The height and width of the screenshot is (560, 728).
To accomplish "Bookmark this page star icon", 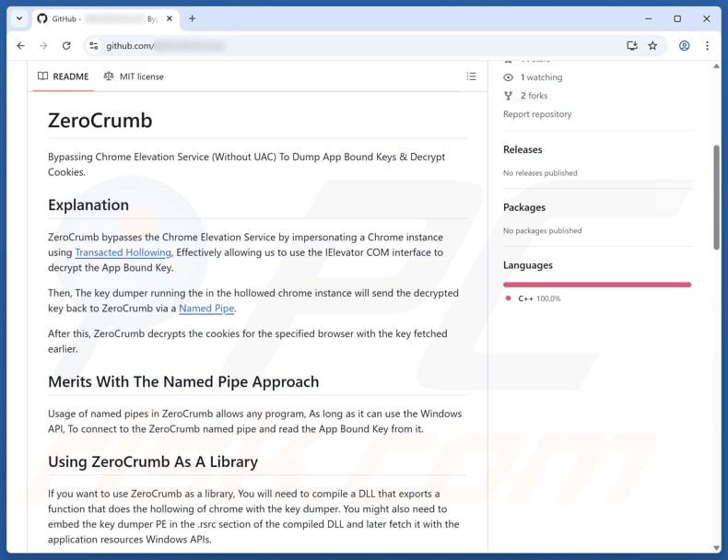I will pos(652,45).
